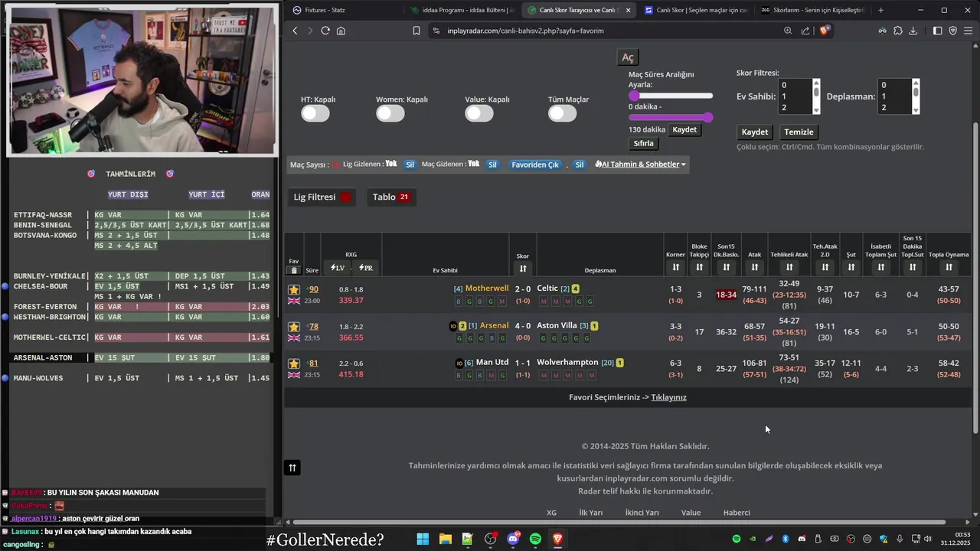Screen dimensions: 980x551
Task: Click the Aç button
Action: click(628, 58)
